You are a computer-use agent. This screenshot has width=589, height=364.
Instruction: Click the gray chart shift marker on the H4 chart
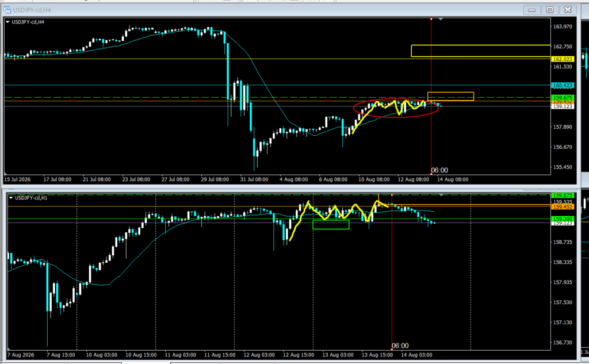point(441,19)
